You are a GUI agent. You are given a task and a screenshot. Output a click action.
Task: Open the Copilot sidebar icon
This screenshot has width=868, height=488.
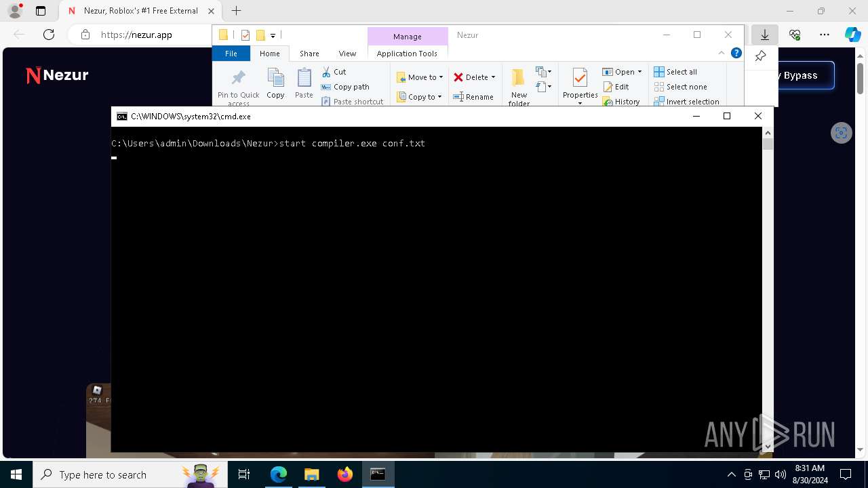click(x=852, y=35)
